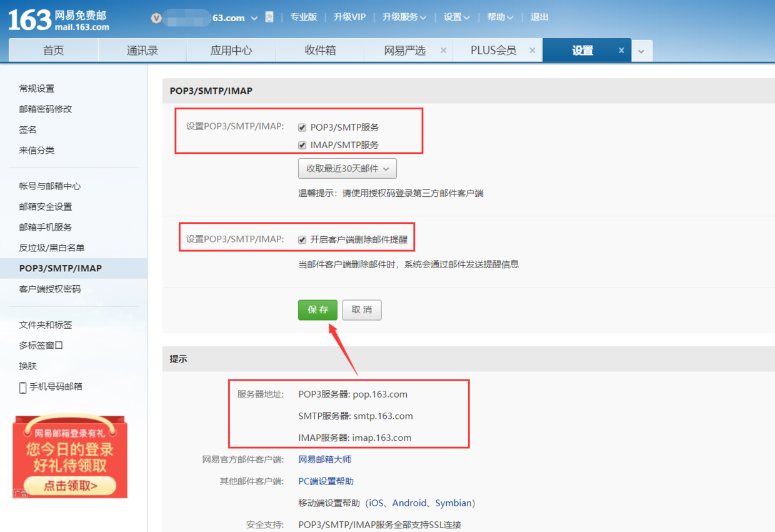775x532 pixels.
Task: Select 邮箱手机服务 in sidebar
Action: pos(46,228)
